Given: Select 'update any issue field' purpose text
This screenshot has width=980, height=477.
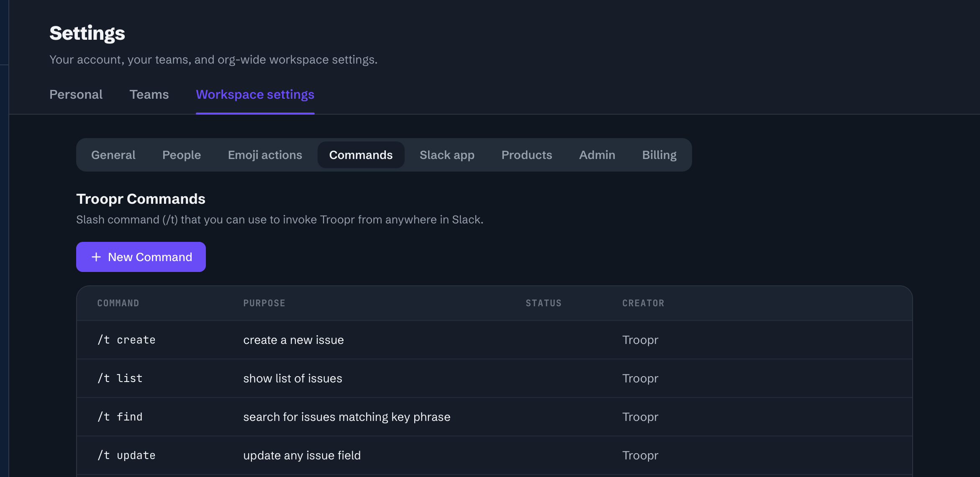Looking at the screenshot, I should [302, 455].
